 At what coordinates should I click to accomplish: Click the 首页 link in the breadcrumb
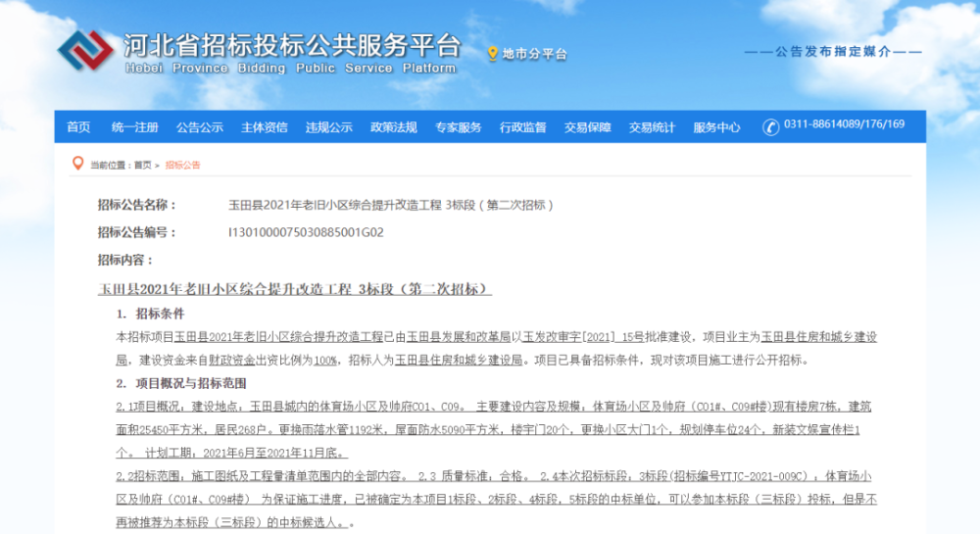(143, 166)
